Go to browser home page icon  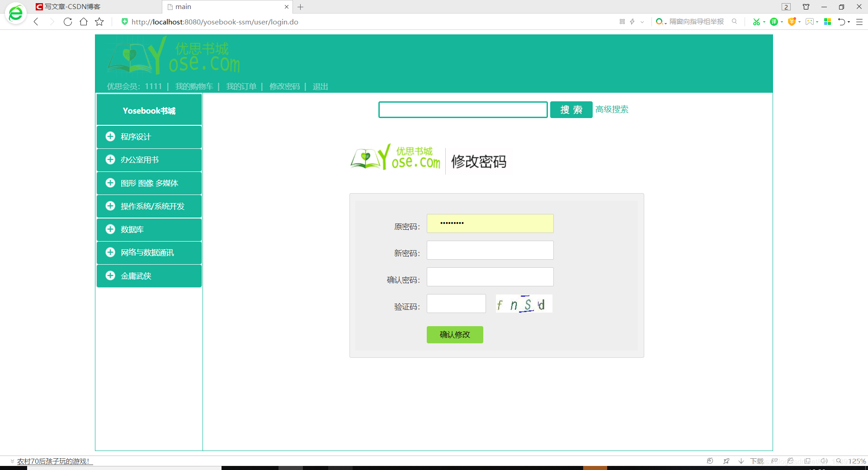tap(84, 22)
